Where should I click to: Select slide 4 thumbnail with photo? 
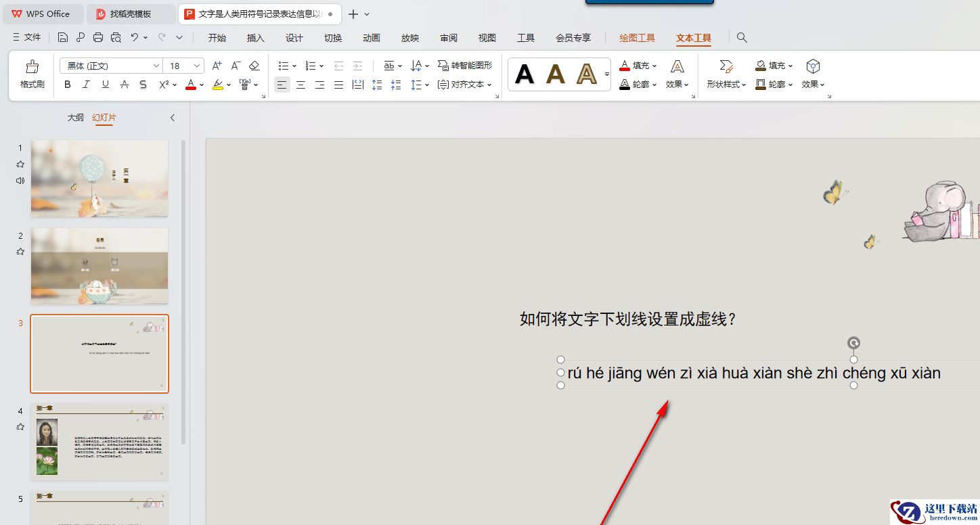(x=99, y=442)
